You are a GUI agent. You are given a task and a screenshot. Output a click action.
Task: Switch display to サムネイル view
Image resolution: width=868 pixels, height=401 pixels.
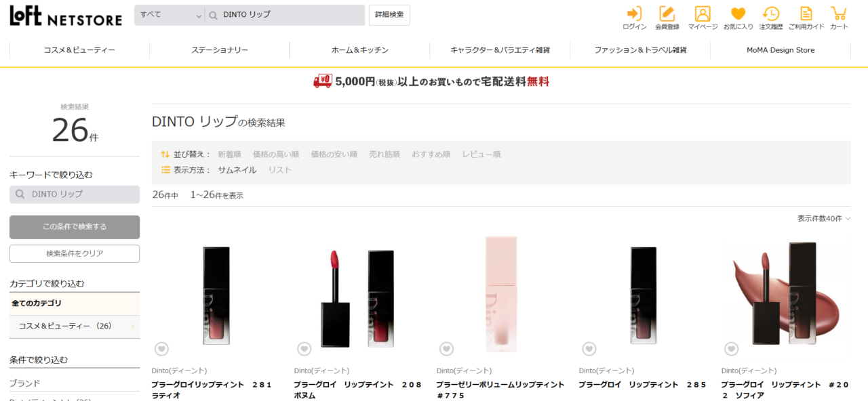[x=237, y=170]
